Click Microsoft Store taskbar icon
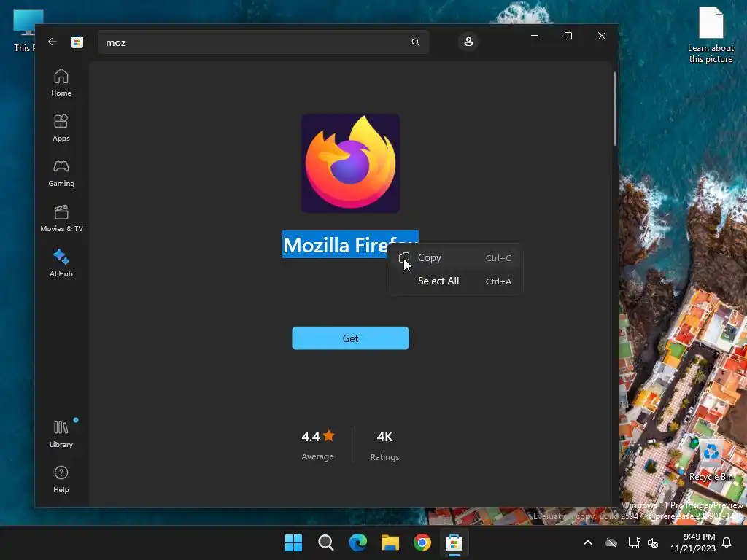This screenshot has width=747, height=560. (x=454, y=542)
